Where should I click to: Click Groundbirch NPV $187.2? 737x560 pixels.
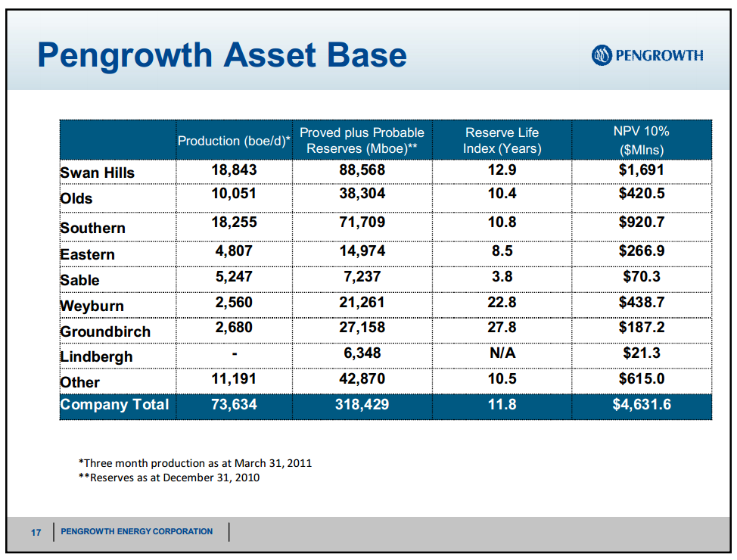tap(642, 327)
